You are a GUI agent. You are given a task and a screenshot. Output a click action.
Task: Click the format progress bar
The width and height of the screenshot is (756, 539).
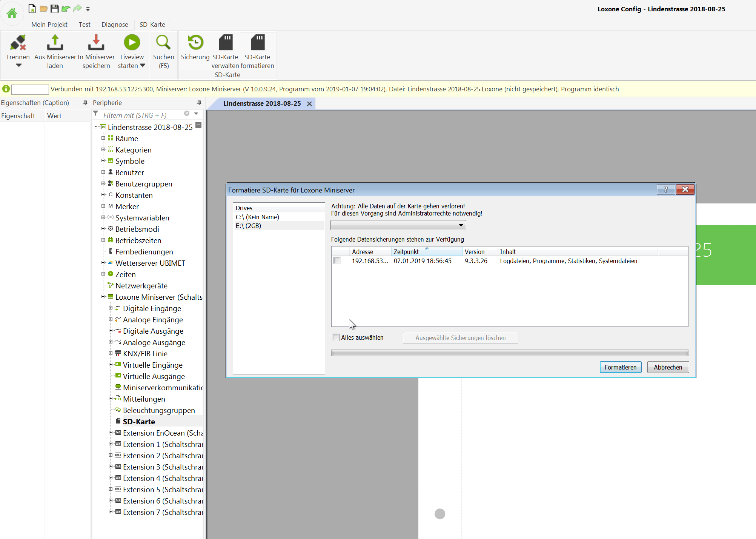[510, 353]
